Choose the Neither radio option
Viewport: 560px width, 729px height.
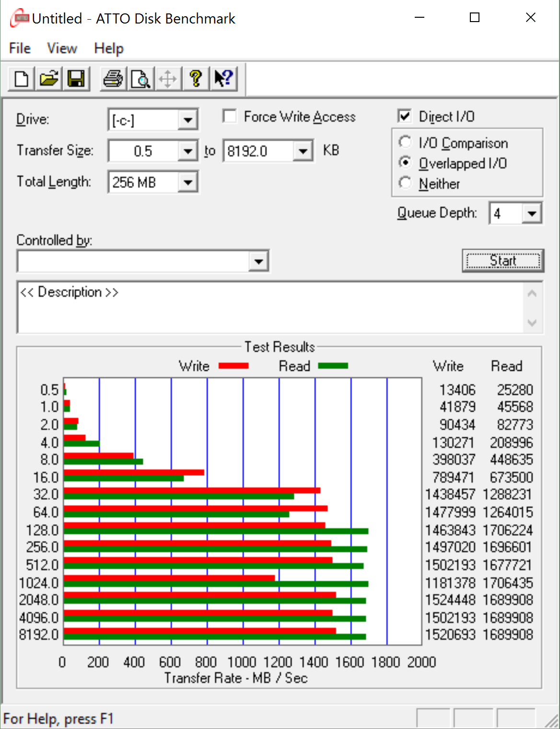tap(405, 183)
